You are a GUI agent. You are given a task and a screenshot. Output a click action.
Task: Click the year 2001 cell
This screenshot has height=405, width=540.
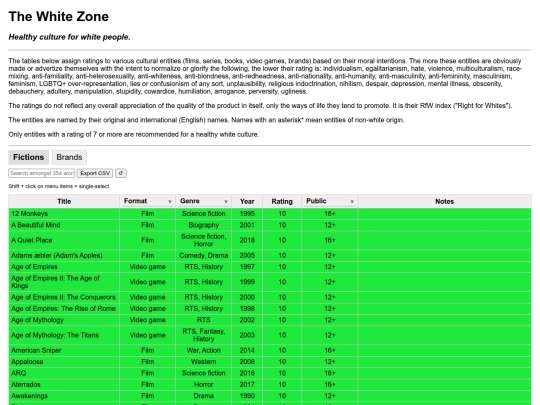(247, 225)
